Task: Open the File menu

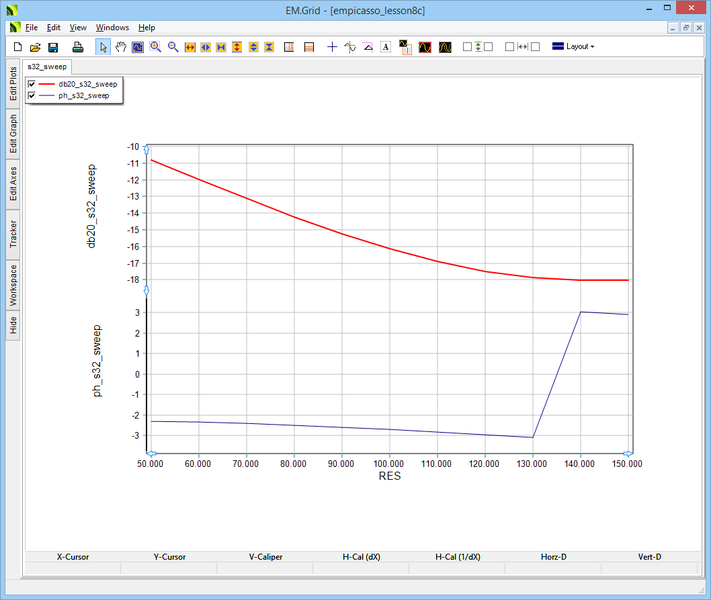Action: pos(31,28)
